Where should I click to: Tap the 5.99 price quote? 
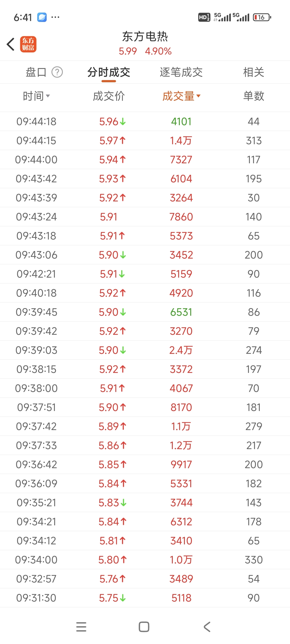[x=128, y=51]
